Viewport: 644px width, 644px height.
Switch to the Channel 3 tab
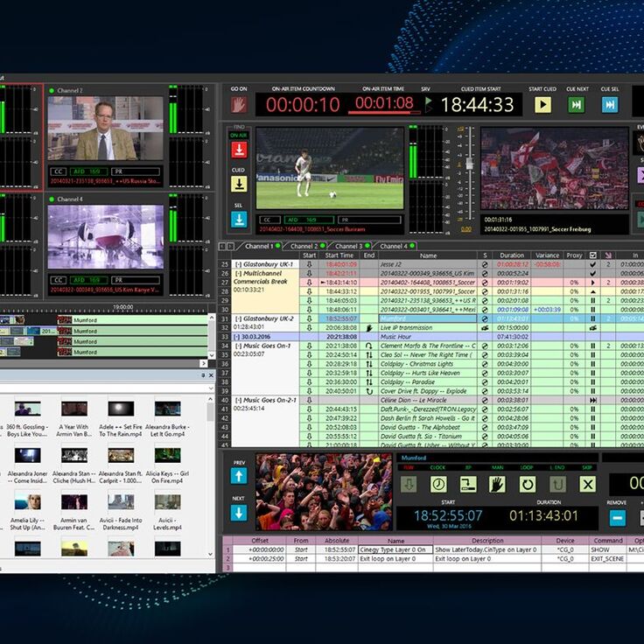(x=349, y=247)
